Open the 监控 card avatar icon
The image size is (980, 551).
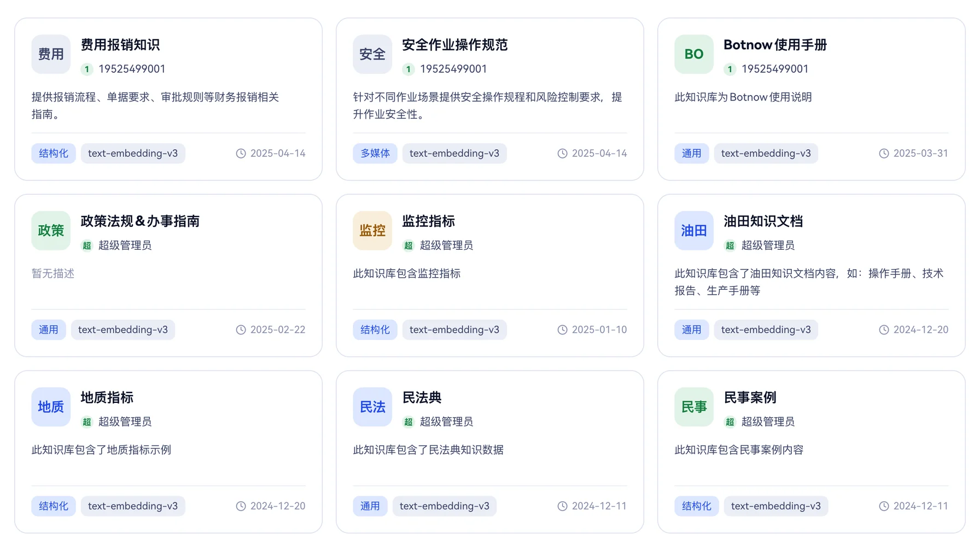(x=372, y=231)
